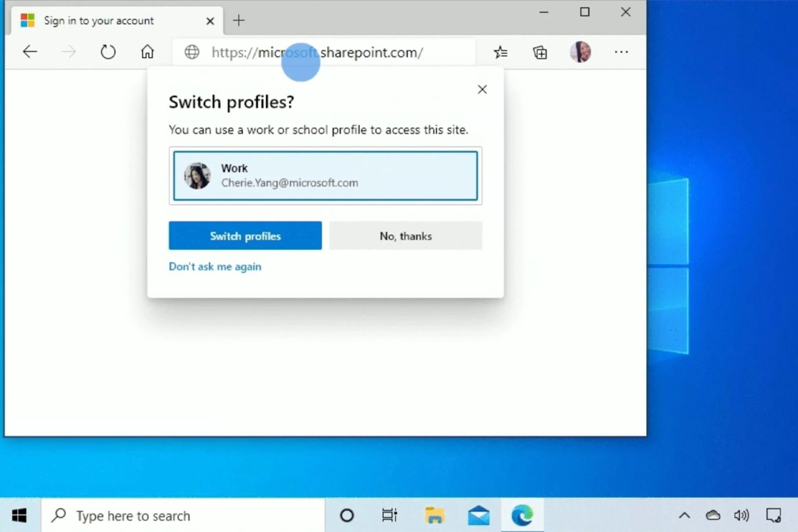798x532 pixels.
Task: Open OneDrive cloud icon in tray
Action: (713, 515)
